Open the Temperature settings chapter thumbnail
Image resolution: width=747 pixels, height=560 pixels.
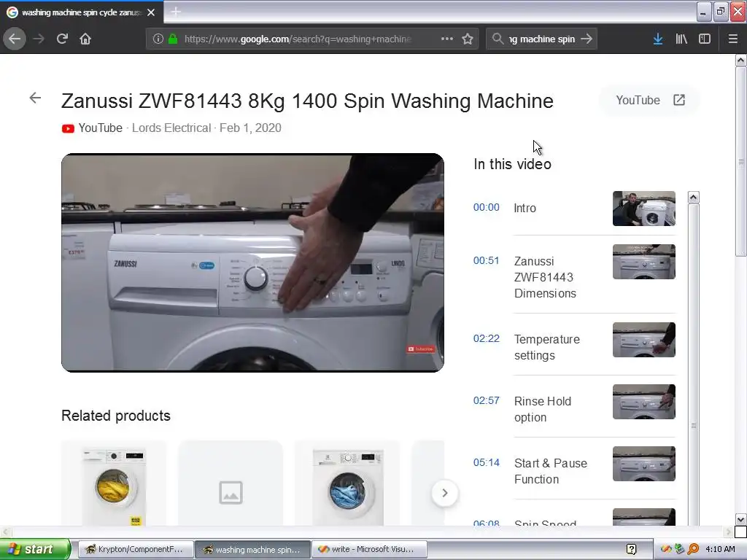(644, 340)
